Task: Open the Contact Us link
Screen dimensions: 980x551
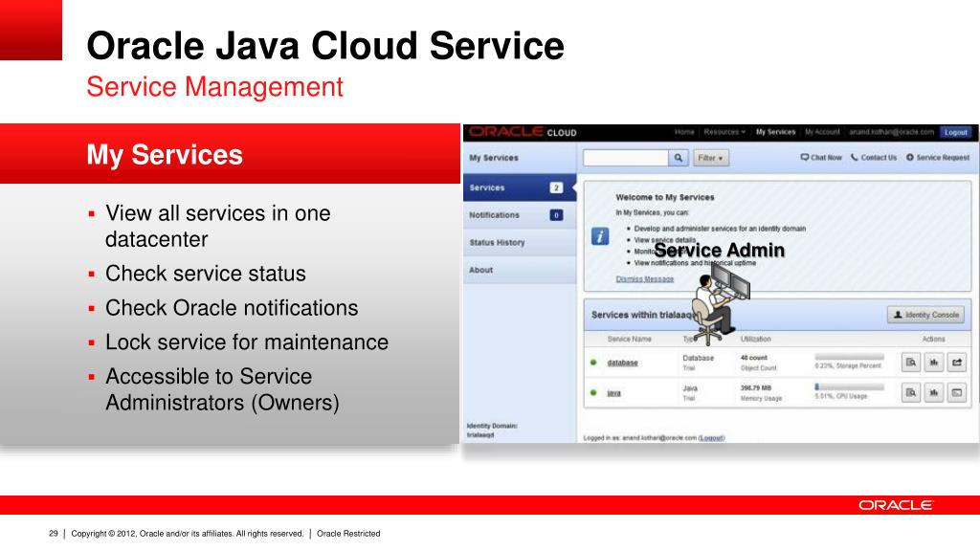Action: [874, 158]
